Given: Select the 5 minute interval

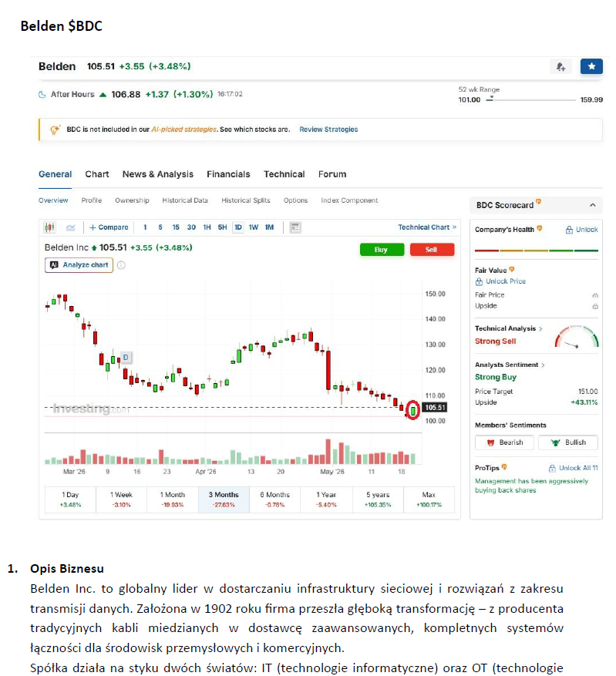Looking at the screenshot, I should [160, 227].
